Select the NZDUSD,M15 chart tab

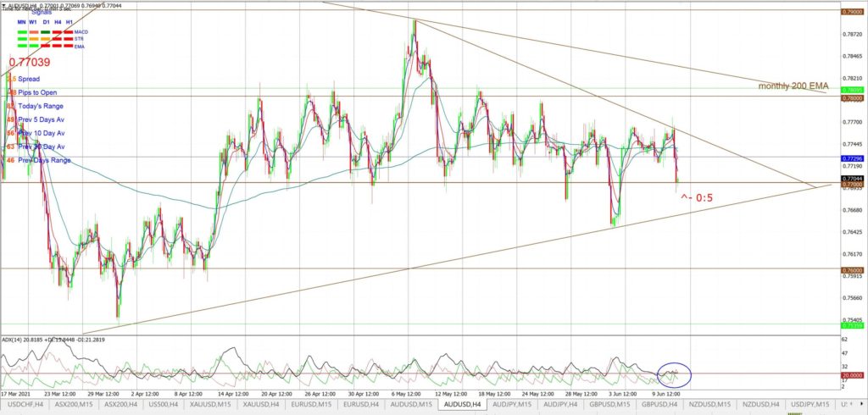tap(709, 405)
